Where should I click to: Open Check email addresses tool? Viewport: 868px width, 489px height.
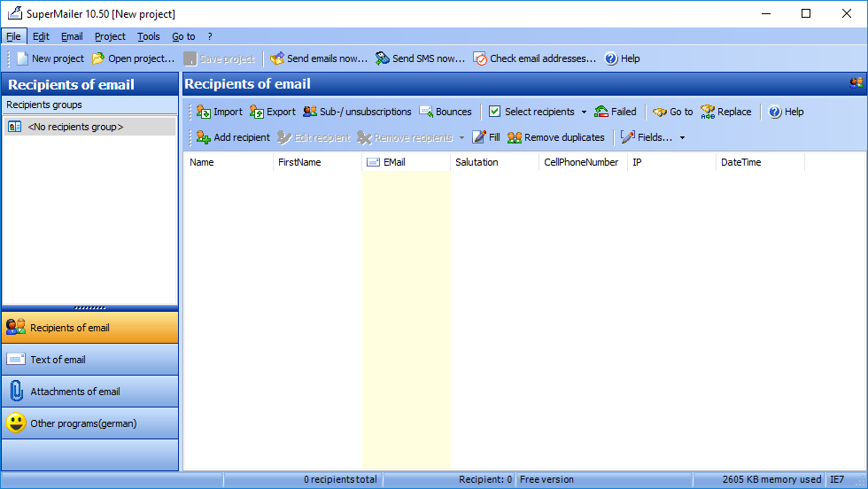[535, 58]
